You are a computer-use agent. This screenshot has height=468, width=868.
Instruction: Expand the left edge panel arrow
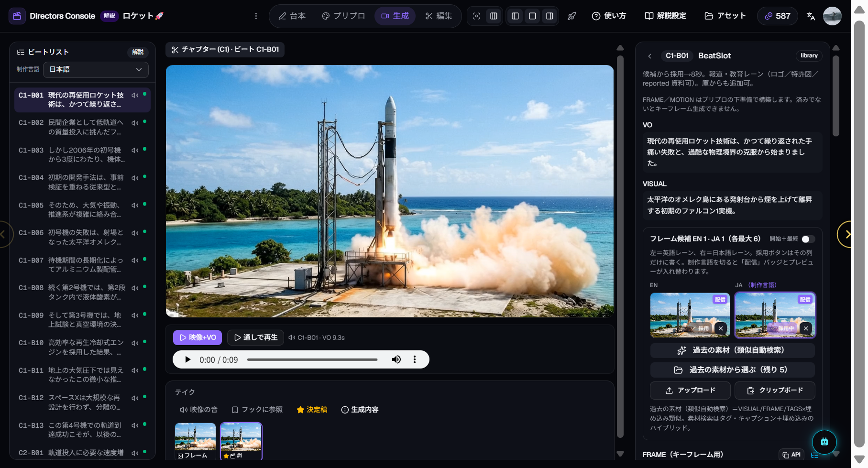pyautogui.click(x=4, y=234)
